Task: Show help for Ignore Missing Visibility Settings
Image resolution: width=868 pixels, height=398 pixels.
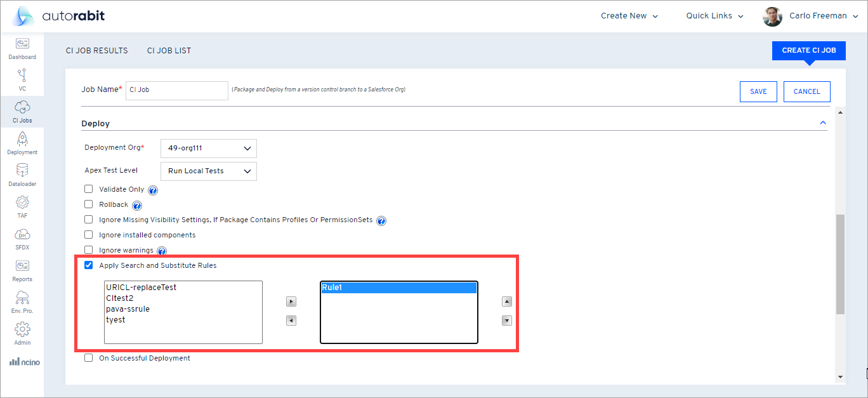Action: (381, 220)
